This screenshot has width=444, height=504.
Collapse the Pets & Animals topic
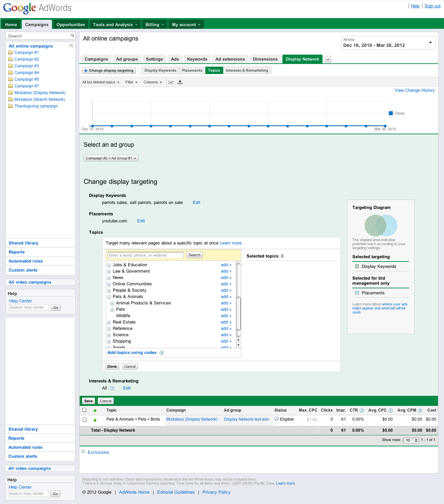109,297
